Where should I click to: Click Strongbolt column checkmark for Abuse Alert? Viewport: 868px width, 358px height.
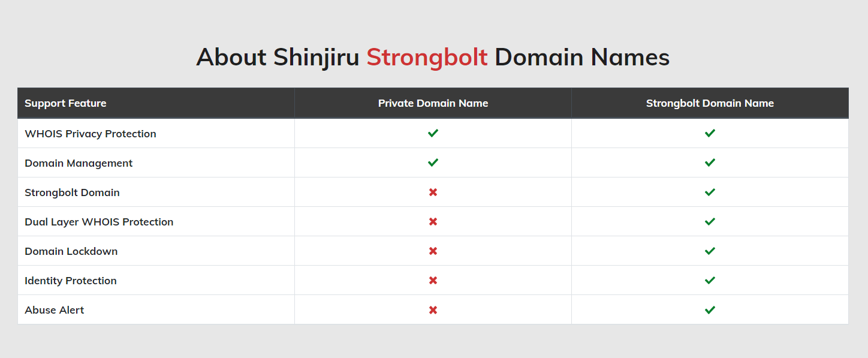[x=710, y=310]
